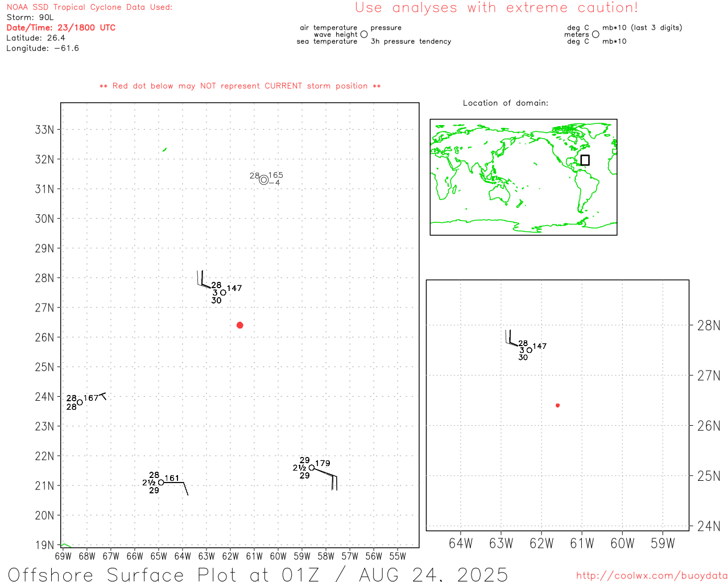
Task: Click the 'Date/Time: 23/1800 UTC' text
Action: [x=61, y=28]
